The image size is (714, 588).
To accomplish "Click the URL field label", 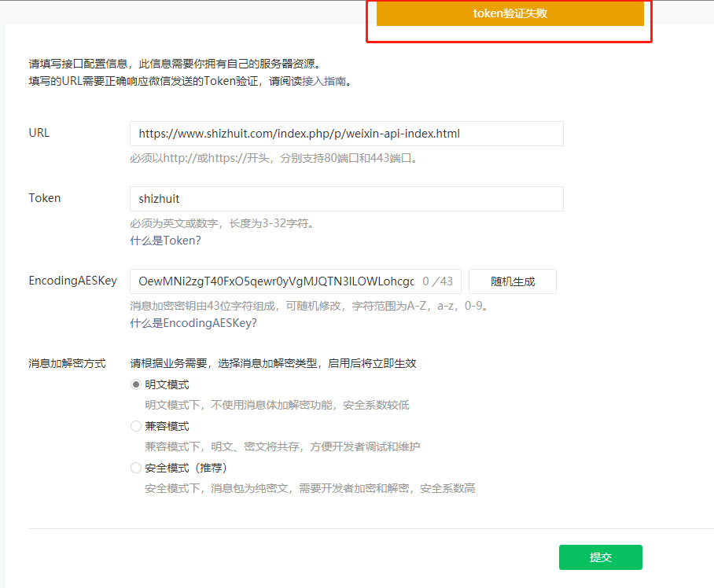I will tap(39, 133).
